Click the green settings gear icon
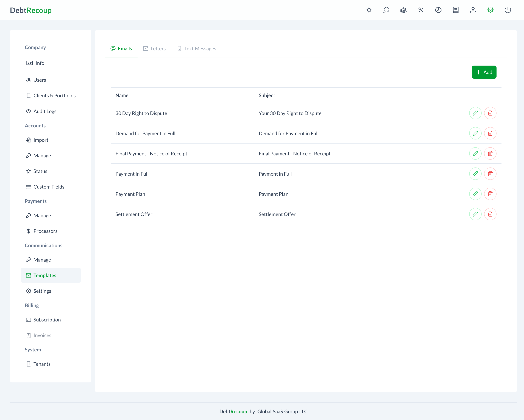This screenshot has height=420, width=524. [490, 10]
